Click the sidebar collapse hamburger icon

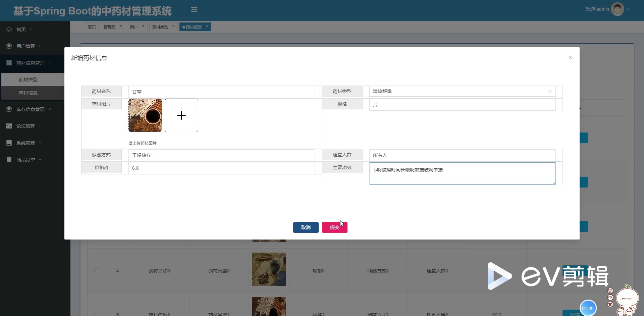194,10
